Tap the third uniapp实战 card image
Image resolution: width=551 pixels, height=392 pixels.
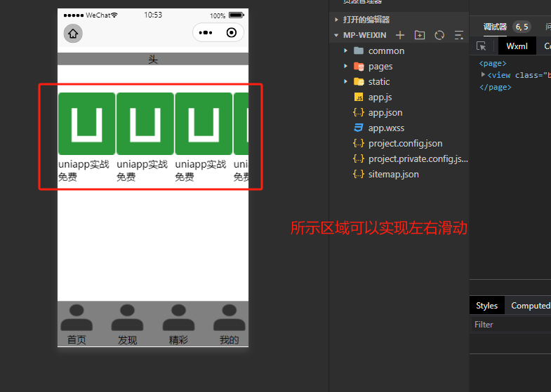click(x=204, y=123)
